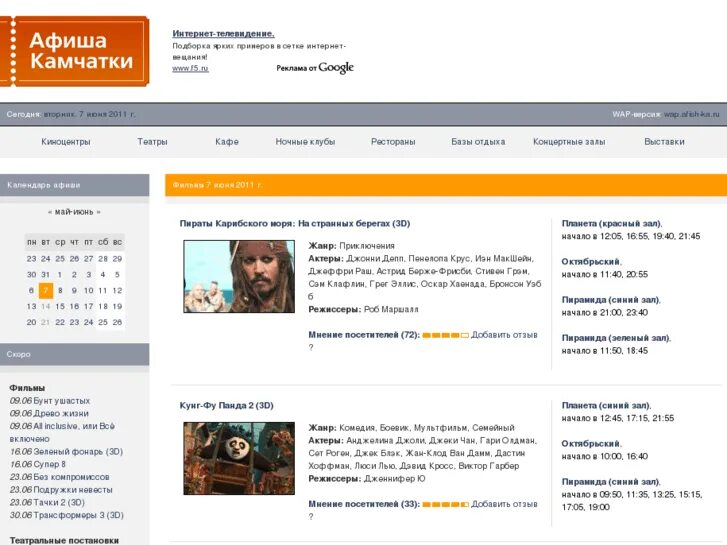This screenshot has width=727, height=545.
Task: Select day 6 in the calendar
Action: click(x=31, y=290)
